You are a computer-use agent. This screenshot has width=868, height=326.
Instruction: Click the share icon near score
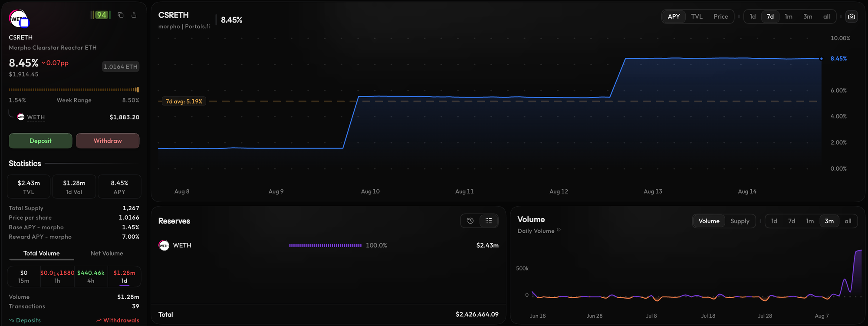[134, 15]
